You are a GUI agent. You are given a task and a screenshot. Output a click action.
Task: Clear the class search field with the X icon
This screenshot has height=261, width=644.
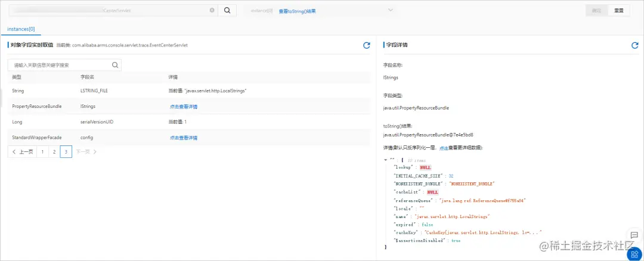212,10
